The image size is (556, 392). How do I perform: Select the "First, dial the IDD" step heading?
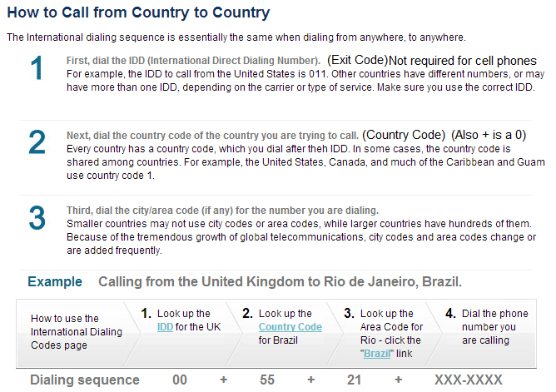tap(193, 62)
